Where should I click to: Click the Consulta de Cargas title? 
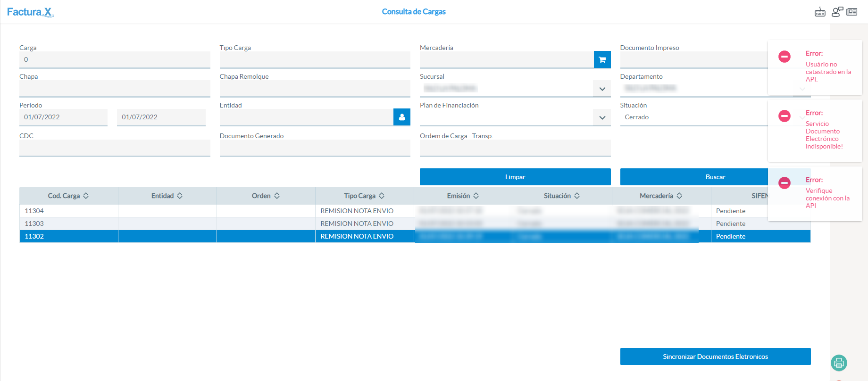click(x=414, y=12)
